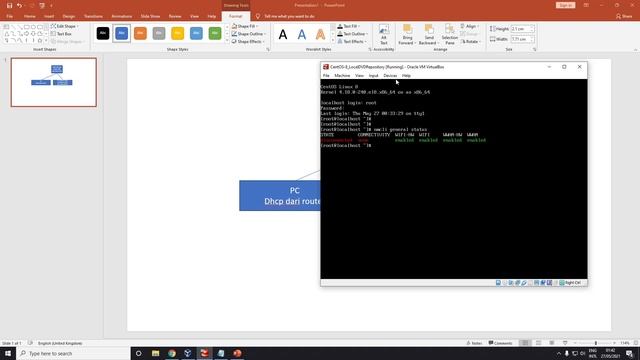The height and width of the screenshot is (360, 640).
Task: Apply the black shape style swatch
Action: click(x=103, y=33)
